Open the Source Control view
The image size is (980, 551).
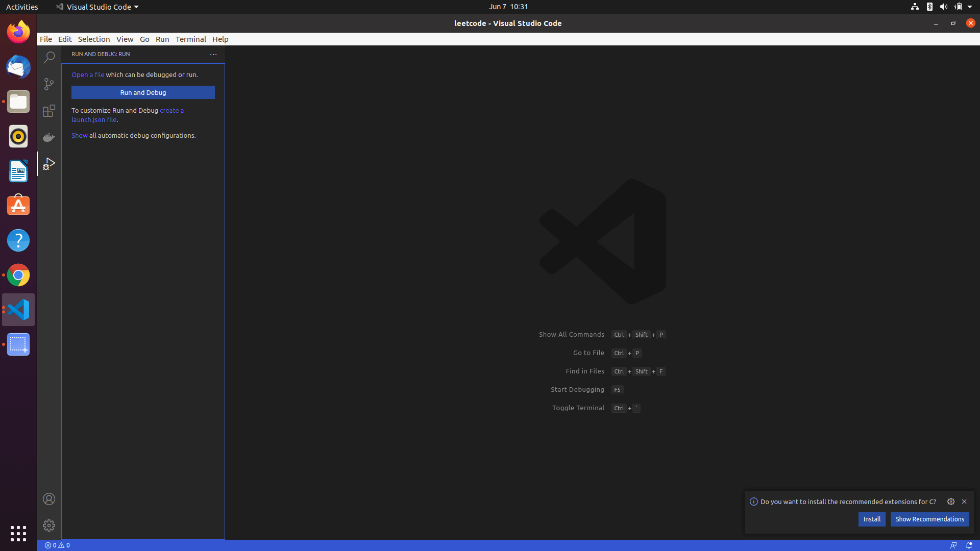(48, 84)
